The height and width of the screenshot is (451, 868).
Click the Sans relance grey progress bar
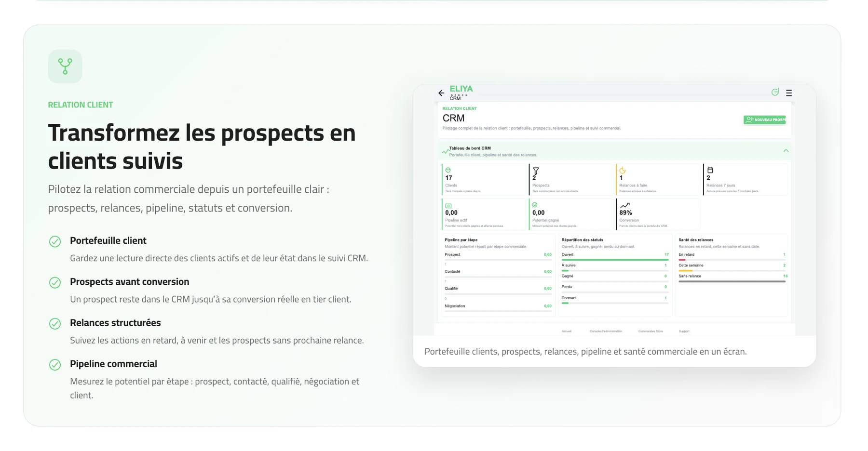(x=732, y=281)
